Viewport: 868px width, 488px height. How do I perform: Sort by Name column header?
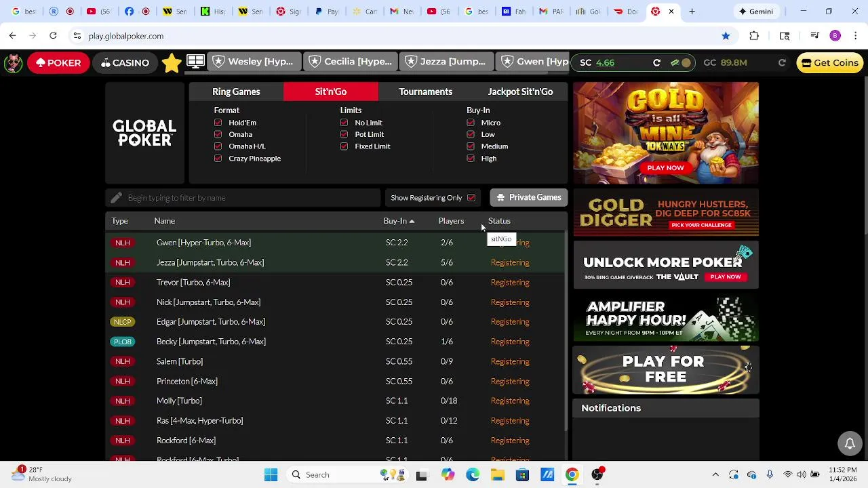coord(164,221)
